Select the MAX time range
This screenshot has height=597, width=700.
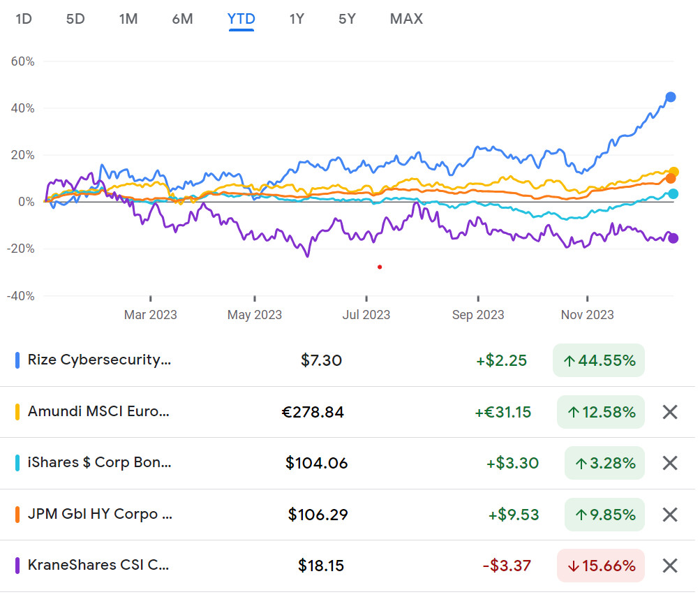tap(406, 19)
